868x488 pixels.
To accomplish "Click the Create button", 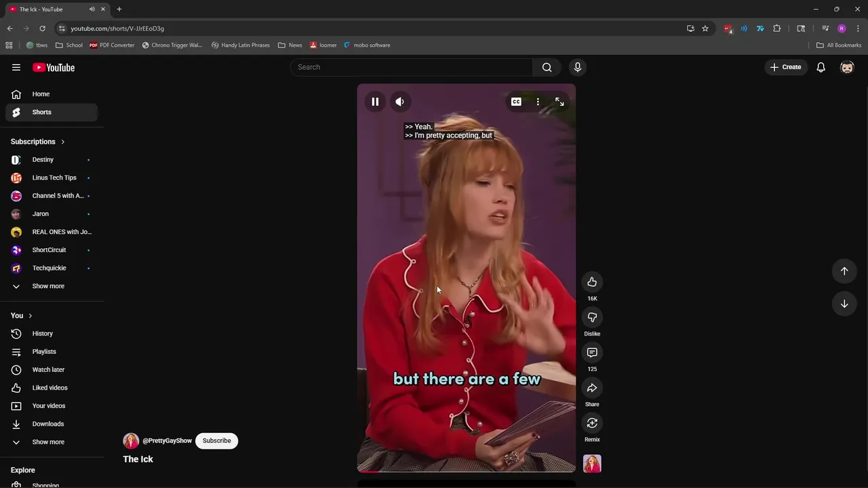I will coord(786,67).
